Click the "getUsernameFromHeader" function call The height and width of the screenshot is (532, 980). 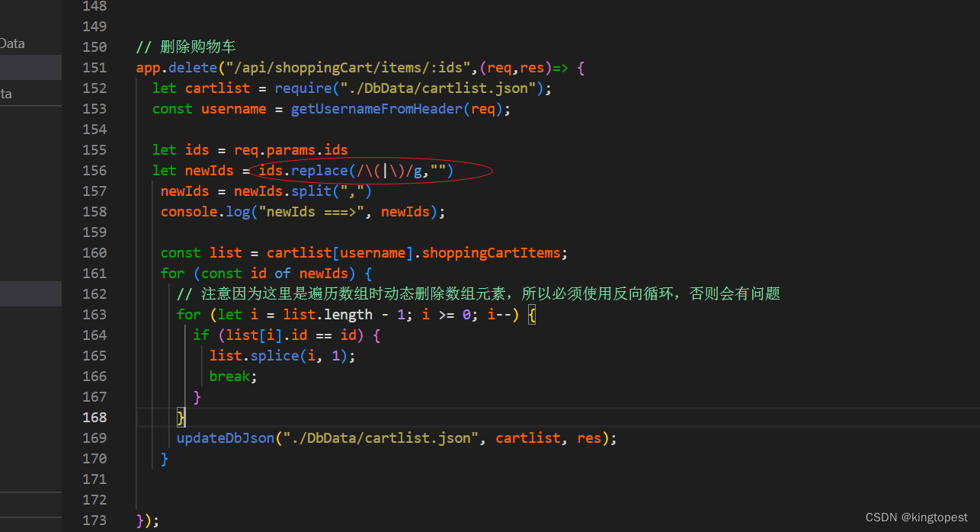377,109
